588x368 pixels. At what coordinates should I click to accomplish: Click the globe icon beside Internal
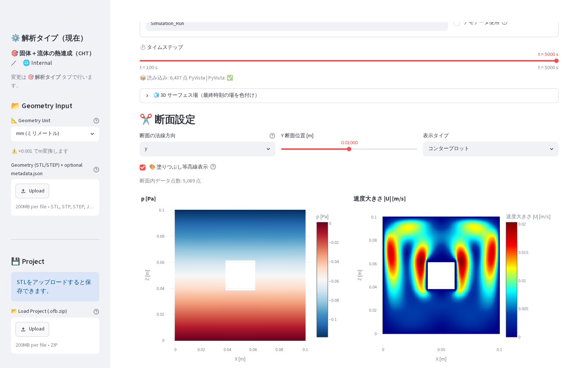26,63
